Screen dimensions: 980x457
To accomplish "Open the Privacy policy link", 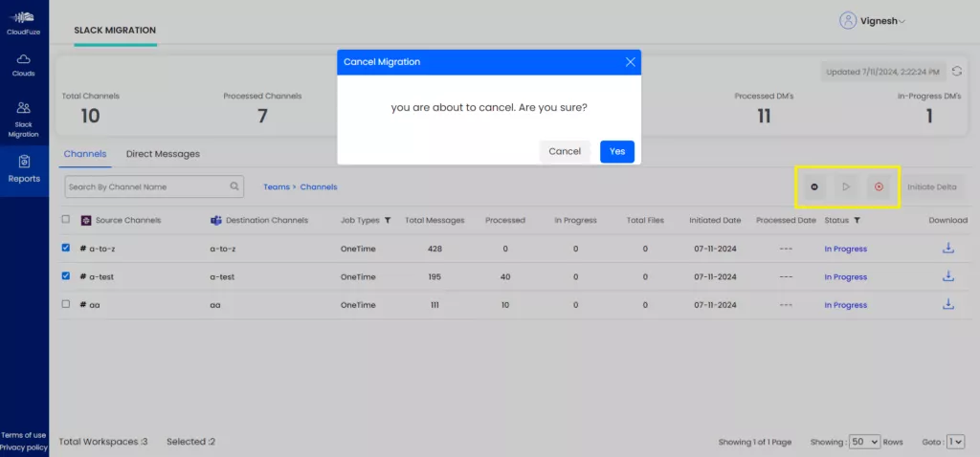I will click(24, 447).
